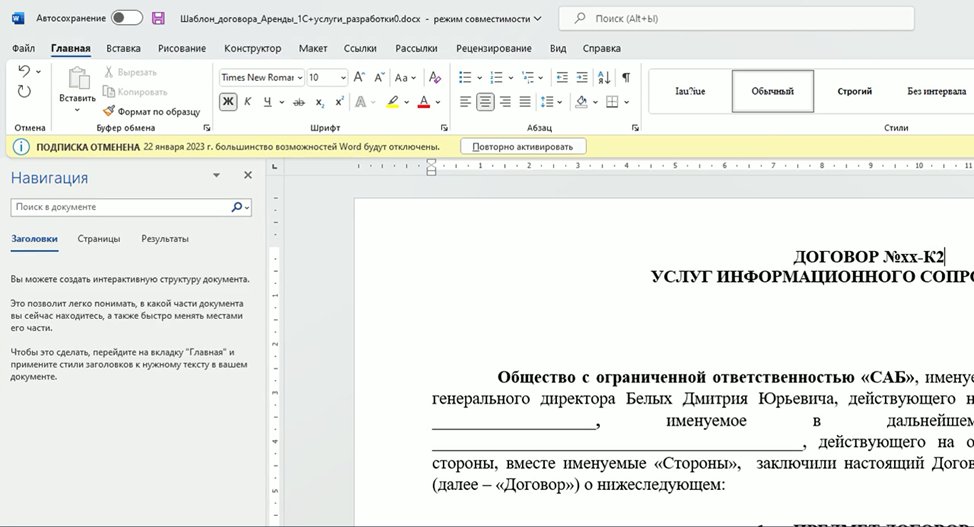Viewport: 974px width, 527px height.
Task: Apply the Обычный style
Action: (773, 91)
